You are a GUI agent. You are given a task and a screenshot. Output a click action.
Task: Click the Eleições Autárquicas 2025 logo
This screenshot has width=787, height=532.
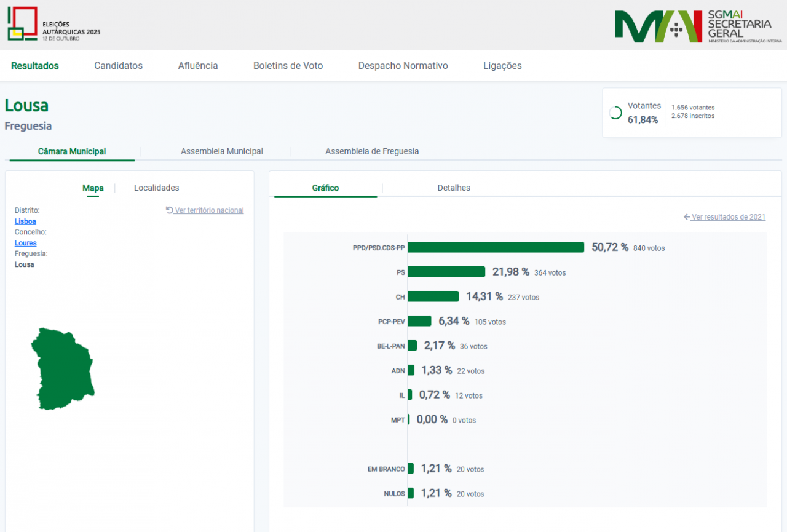pyautogui.click(x=53, y=25)
